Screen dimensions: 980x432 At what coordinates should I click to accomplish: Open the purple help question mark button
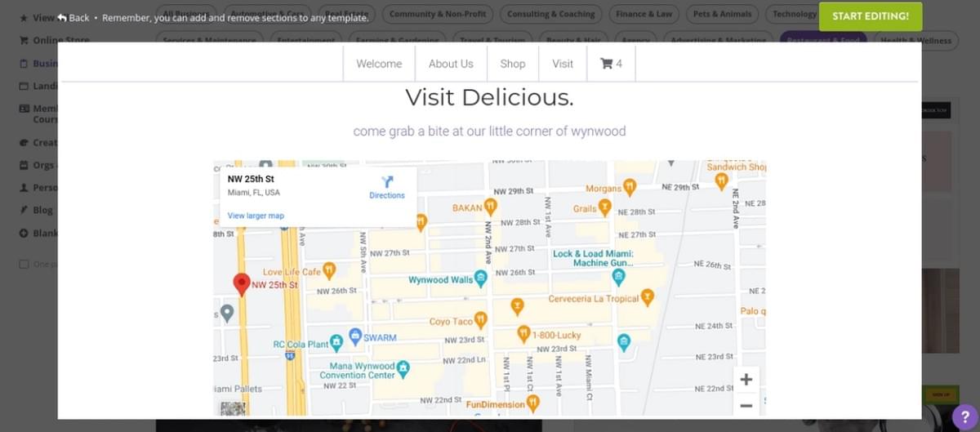[964, 416]
